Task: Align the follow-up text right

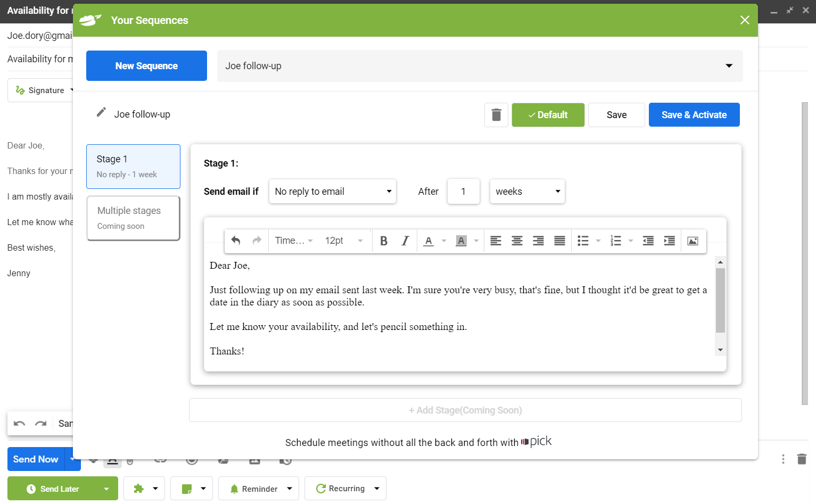Action: (538, 241)
